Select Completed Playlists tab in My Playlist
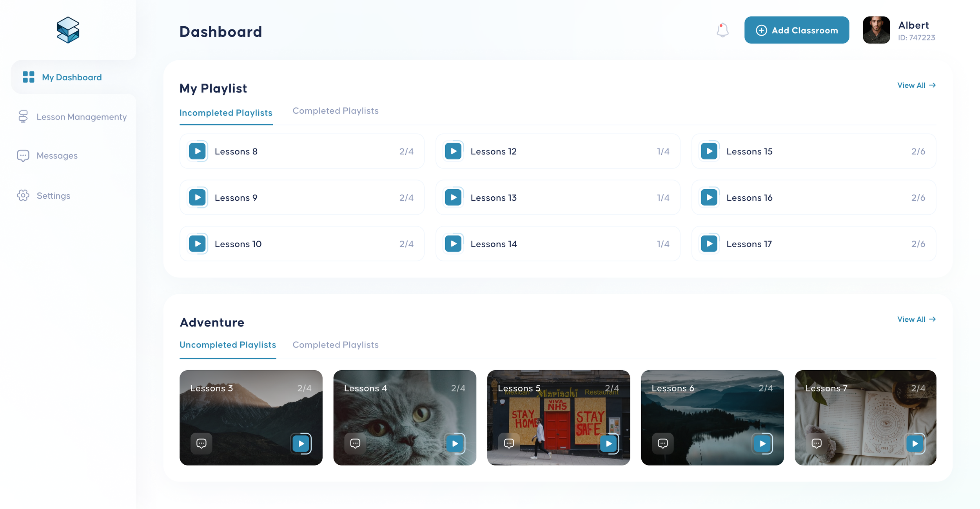The width and height of the screenshot is (980, 509). point(336,111)
